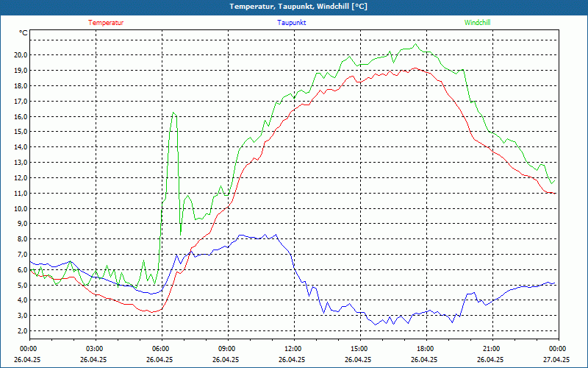Click the 20,0 y-axis value
The height and width of the screenshot is (368, 588).
pyautogui.click(x=21, y=55)
